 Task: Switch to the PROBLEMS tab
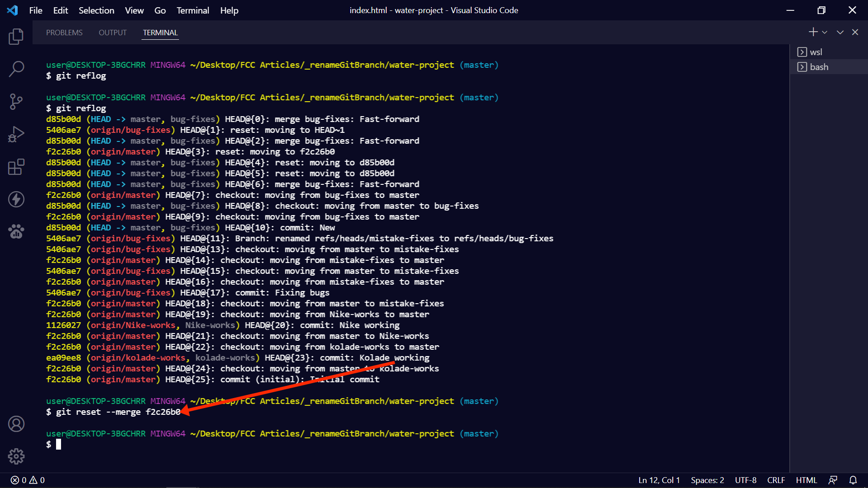click(x=64, y=33)
